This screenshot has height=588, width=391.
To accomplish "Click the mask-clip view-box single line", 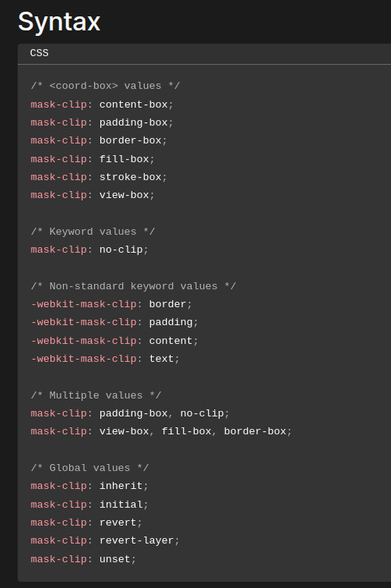I will pos(93,195).
